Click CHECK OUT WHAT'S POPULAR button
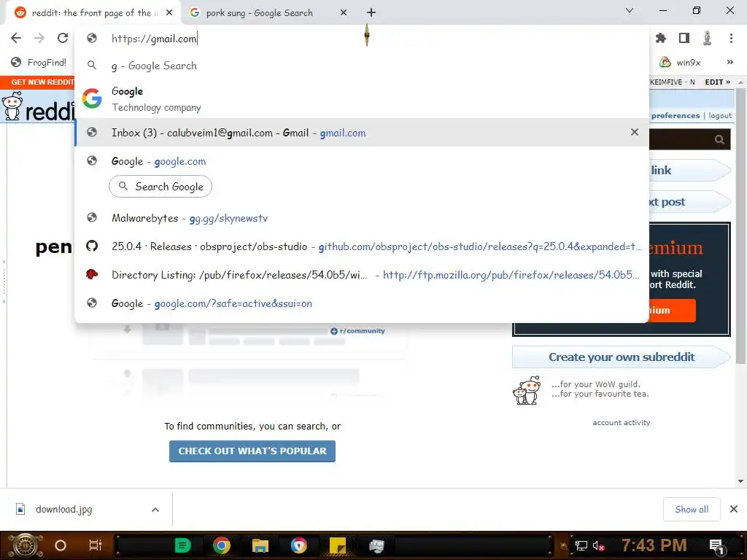The image size is (747, 560). click(x=252, y=451)
